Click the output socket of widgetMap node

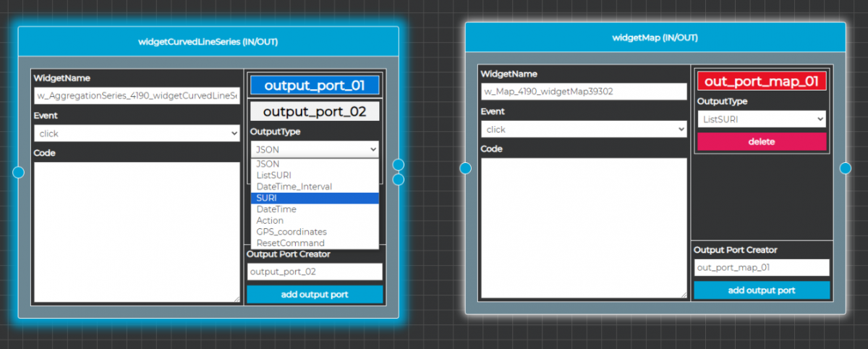(845, 169)
